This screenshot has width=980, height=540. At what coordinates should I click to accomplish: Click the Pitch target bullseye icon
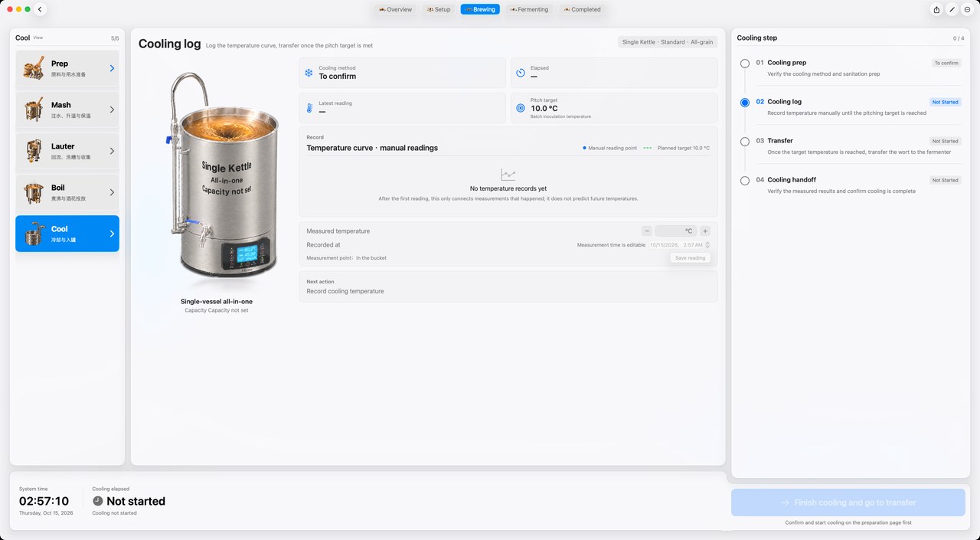point(521,108)
